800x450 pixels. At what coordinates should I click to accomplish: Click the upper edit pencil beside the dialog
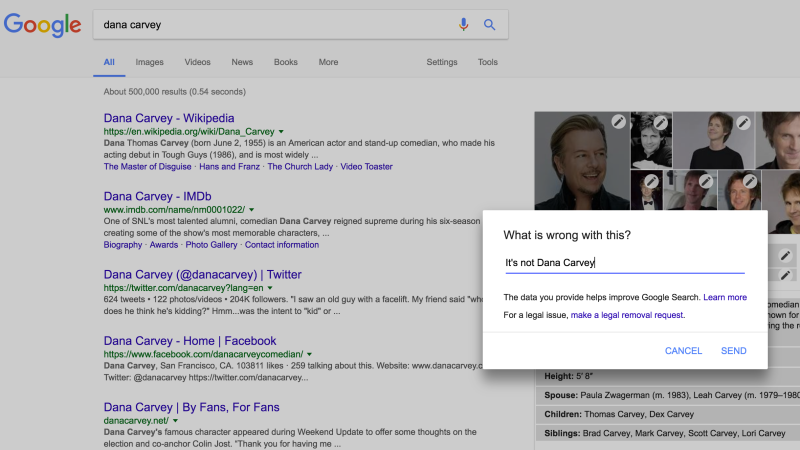tap(785, 255)
